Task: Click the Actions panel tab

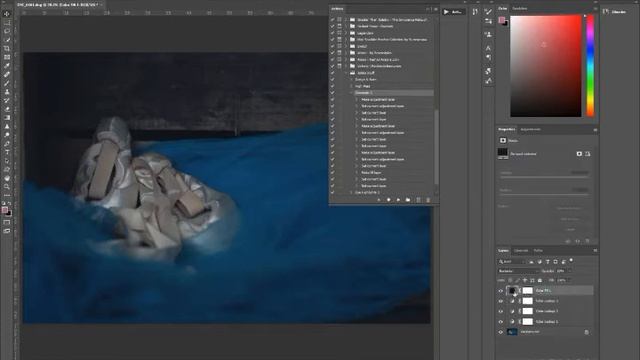Action: coord(337,9)
